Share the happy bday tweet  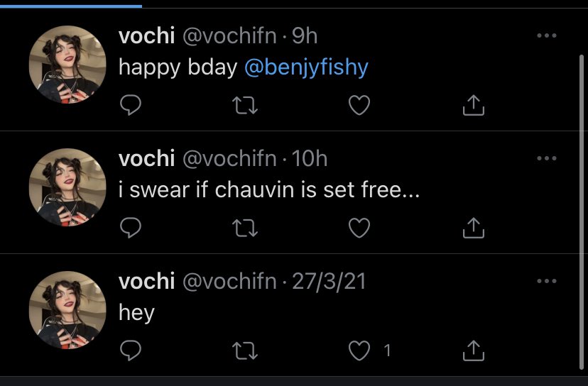[473, 106]
